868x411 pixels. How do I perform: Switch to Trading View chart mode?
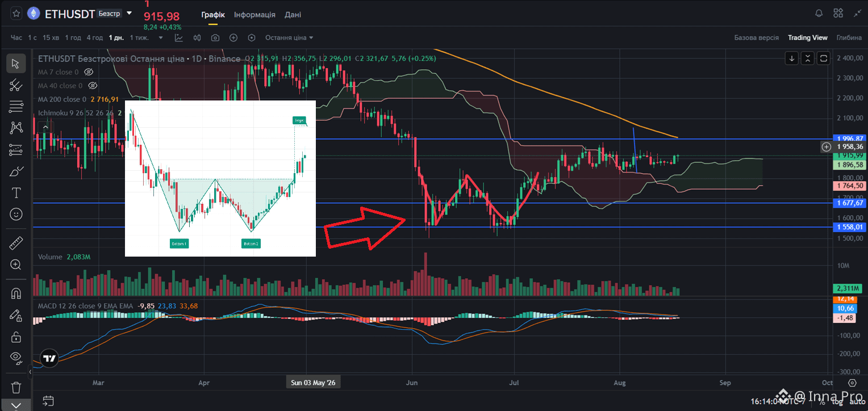[x=807, y=37]
